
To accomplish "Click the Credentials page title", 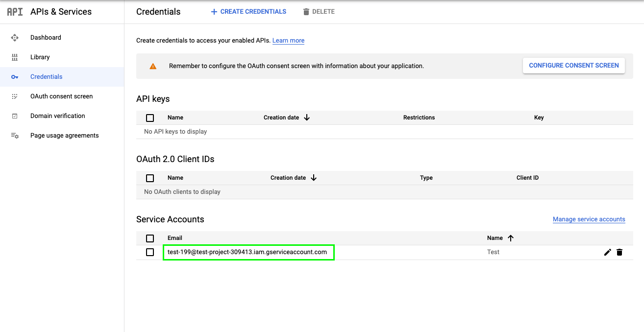I will coord(158,12).
